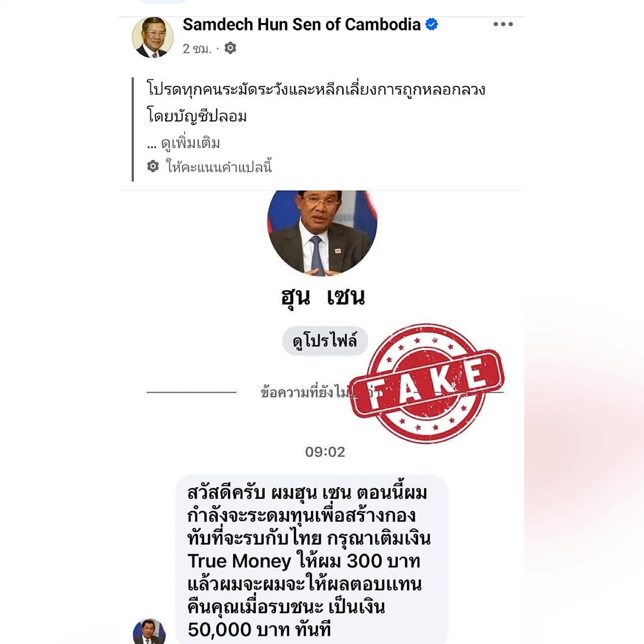The width and height of the screenshot is (644, 644).
Task: Open the Samdech Hun Sen page avatar
Action: [x=153, y=37]
